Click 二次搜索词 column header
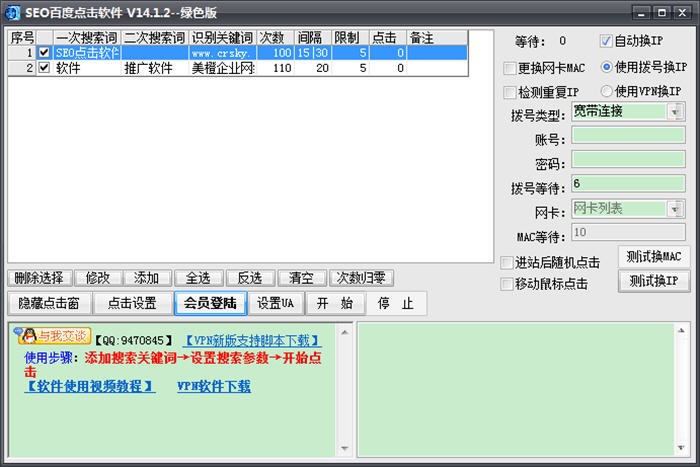This screenshot has width=700, height=467. pos(155,38)
